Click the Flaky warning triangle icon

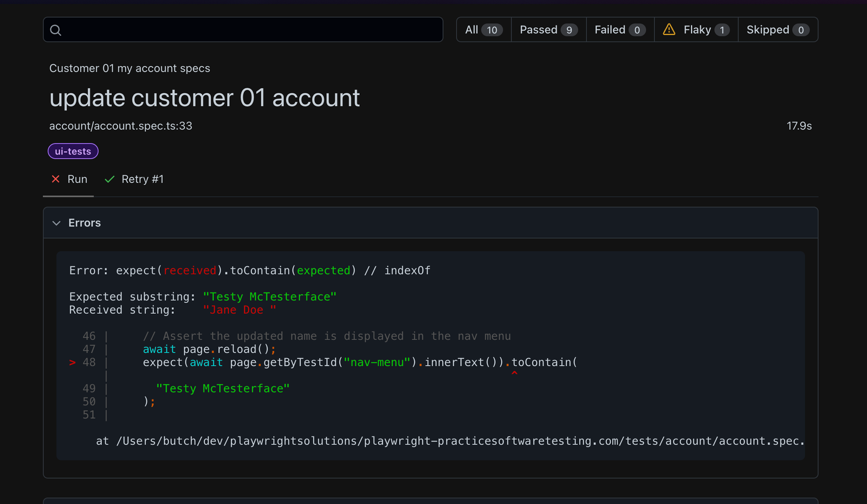(669, 30)
